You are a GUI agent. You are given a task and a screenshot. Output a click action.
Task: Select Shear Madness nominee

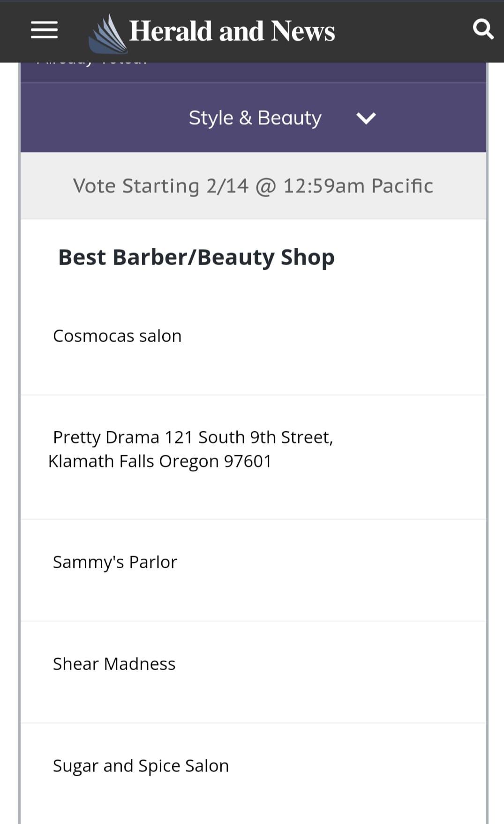(114, 664)
